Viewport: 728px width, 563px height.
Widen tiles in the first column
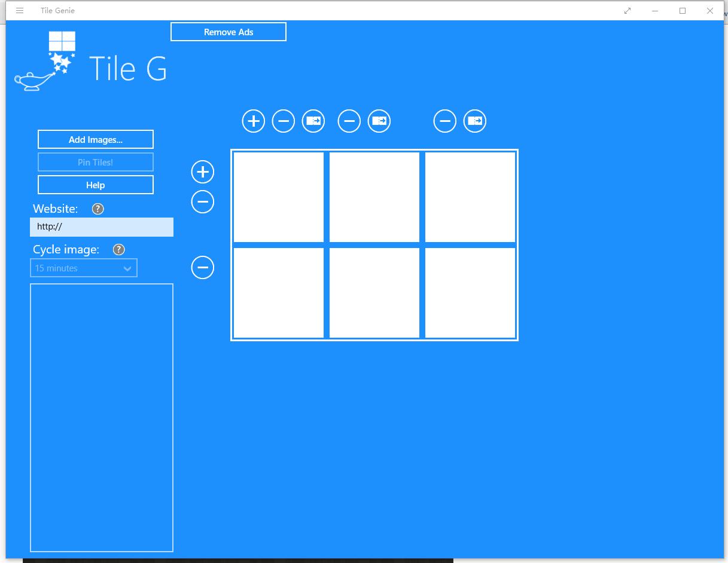tap(313, 121)
